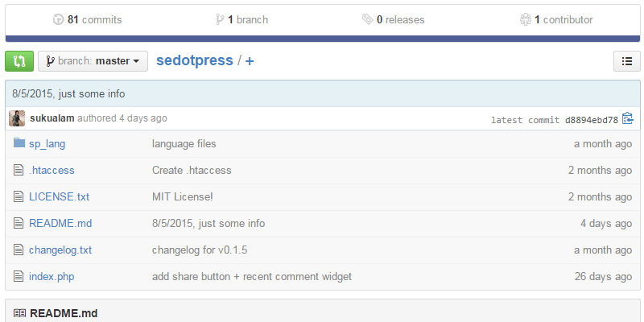Expand the branch: master dropdown
This screenshot has width=644, height=322.
point(93,61)
